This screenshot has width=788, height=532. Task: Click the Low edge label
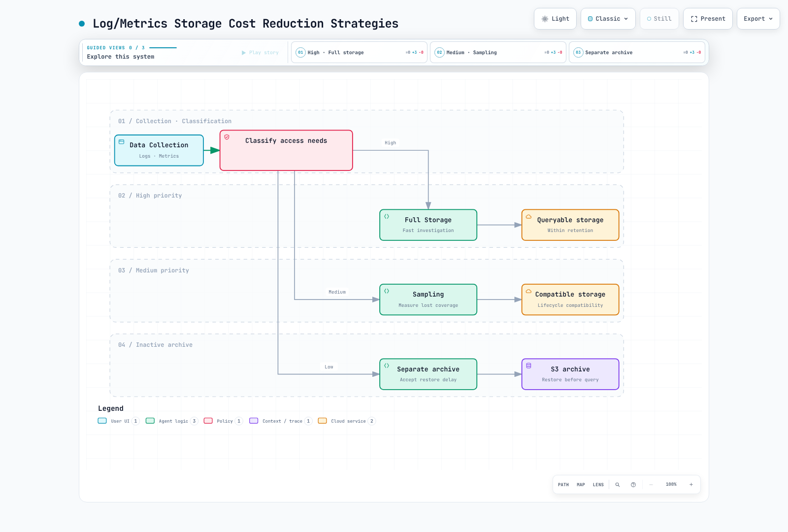click(x=329, y=367)
